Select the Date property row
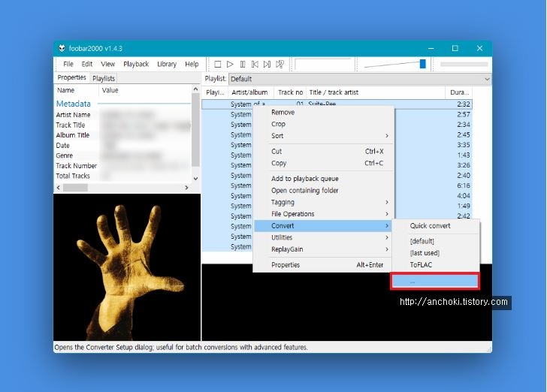This screenshot has width=547, height=392. pos(123,146)
